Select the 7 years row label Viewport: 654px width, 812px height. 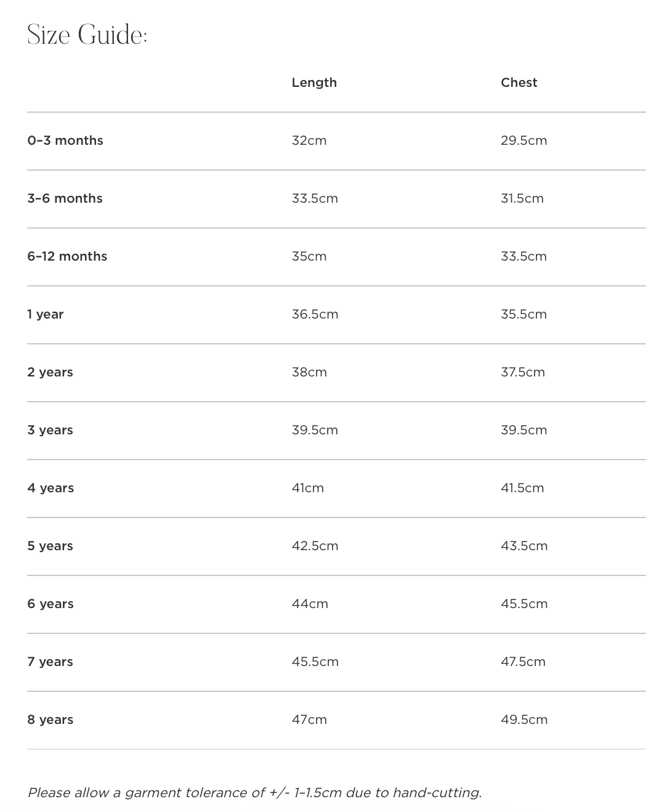click(50, 662)
